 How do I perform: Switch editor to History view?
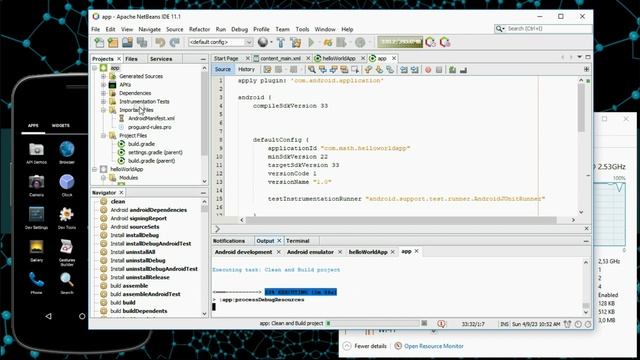246,69
